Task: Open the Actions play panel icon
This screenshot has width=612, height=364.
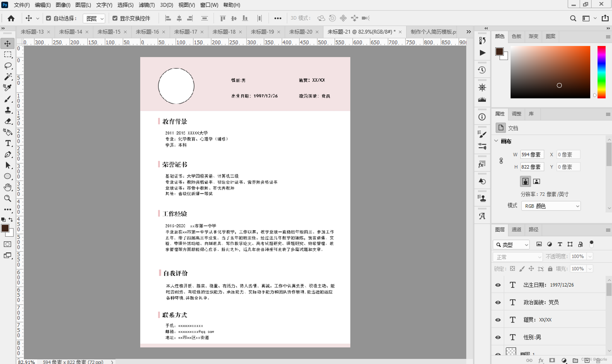Action: [482, 53]
